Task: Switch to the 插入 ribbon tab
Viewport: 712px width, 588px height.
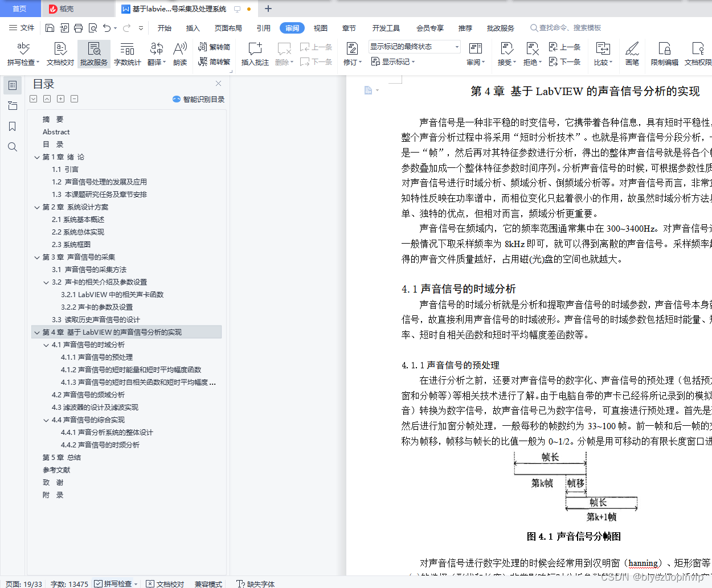Action: 193,28
